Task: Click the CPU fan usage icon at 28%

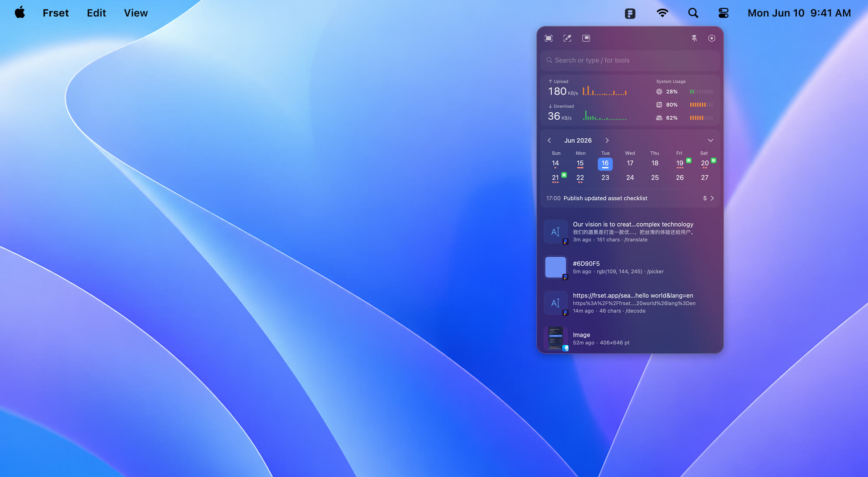Action: pyautogui.click(x=659, y=91)
